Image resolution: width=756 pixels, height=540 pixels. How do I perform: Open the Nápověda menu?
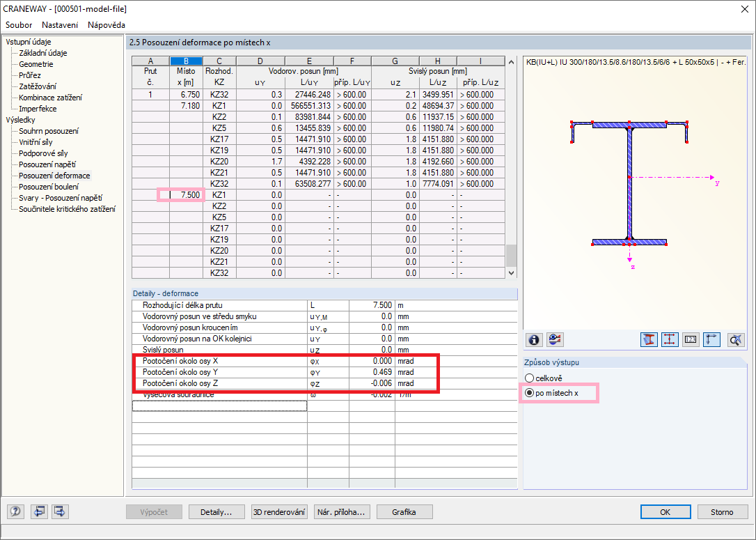point(106,24)
